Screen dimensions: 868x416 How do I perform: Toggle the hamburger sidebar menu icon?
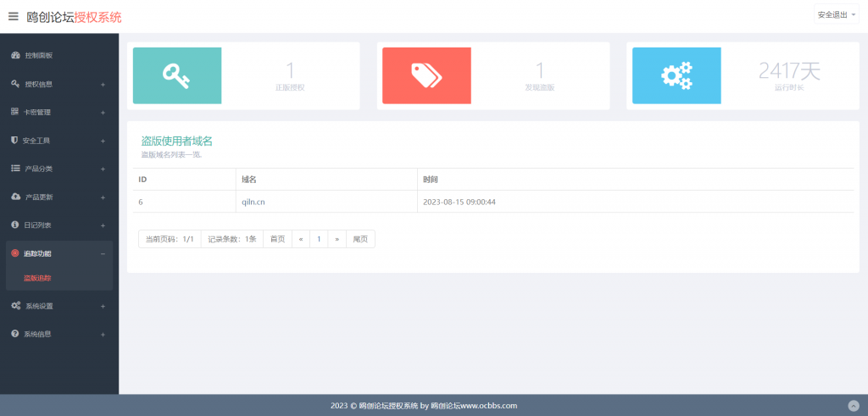click(x=14, y=17)
